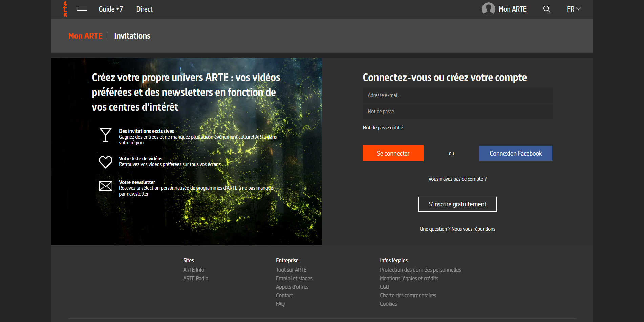Click the Entreprise footer heading
The width and height of the screenshot is (644, 322).
[287, 260]
